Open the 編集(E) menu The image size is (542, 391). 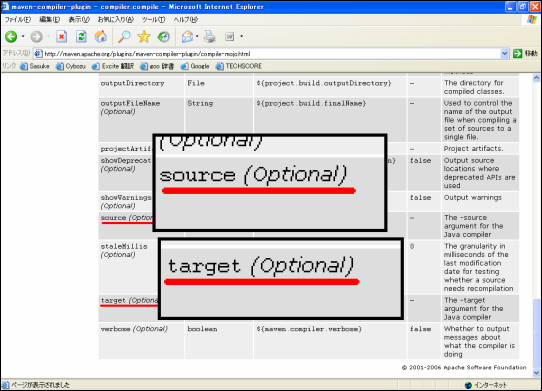tap(49, 19)
